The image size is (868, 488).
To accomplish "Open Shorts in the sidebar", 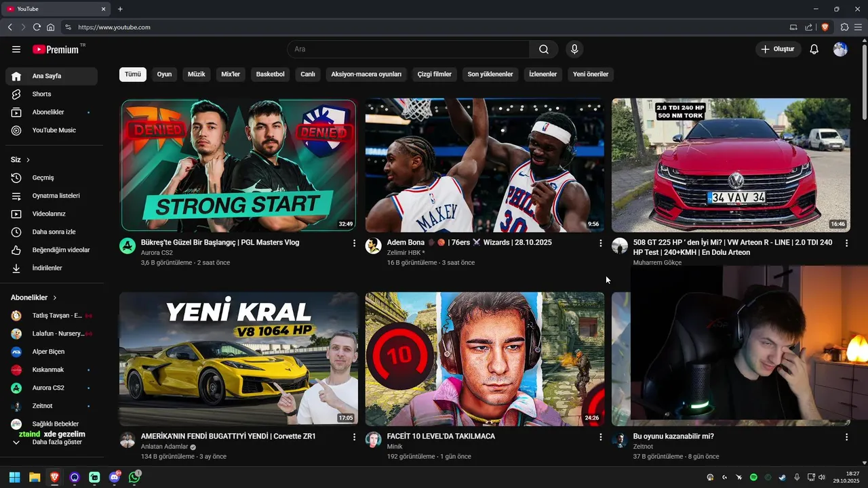I will point(52,94).
